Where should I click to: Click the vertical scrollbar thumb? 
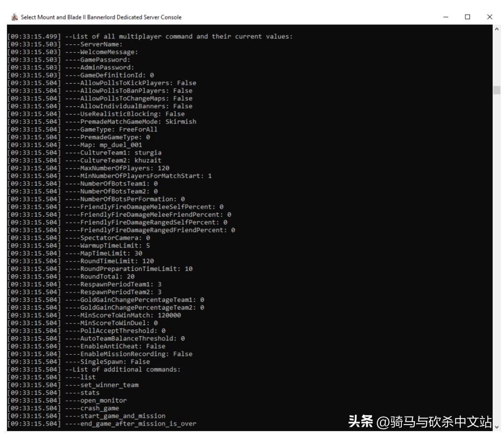tap(497, 90)
